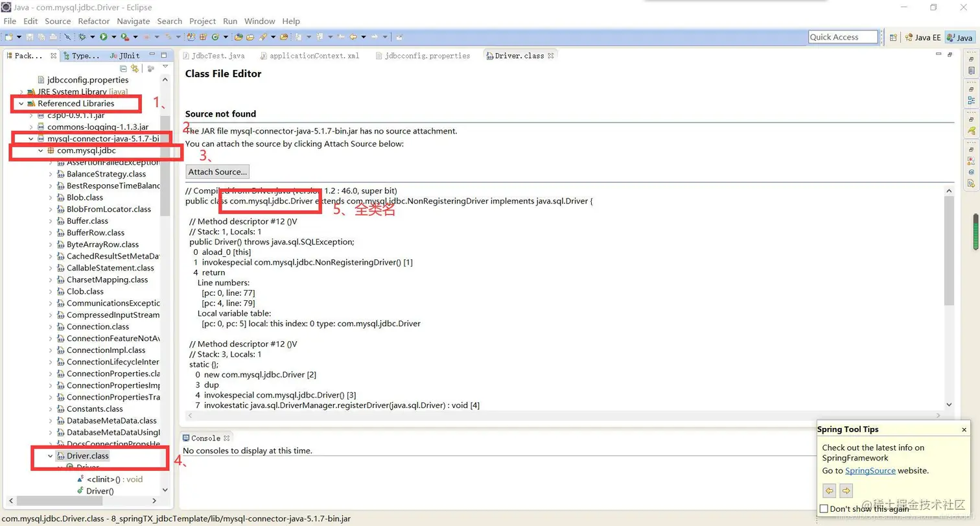The image size is (980, 526).
Task: Open the File menu
Action: (x=10, y=21)
